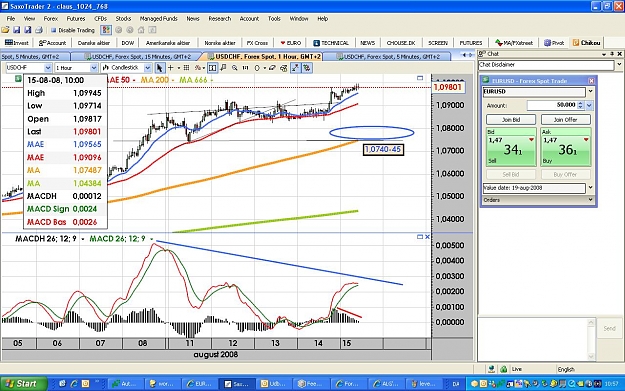This screenshot has width=625, height=391.
Task: Open the Amount dropdown arrow
Action: [x=589, y=105]
